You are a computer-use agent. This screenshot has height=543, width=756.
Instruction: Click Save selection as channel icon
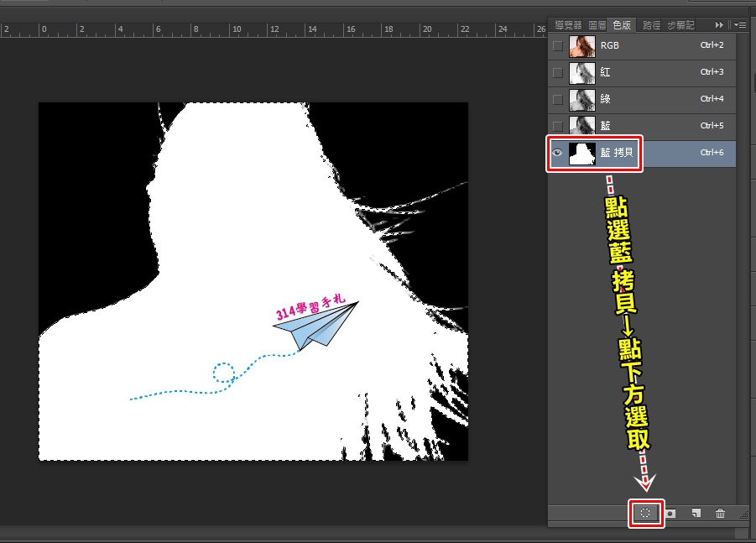tap(670, 514)
